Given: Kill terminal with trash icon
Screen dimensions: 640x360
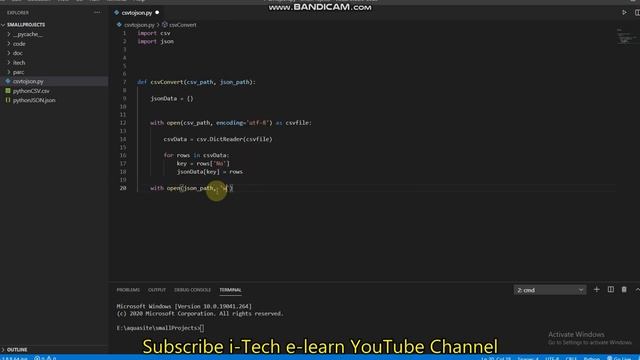Looking at the screenshot, I should click(624, 289).
